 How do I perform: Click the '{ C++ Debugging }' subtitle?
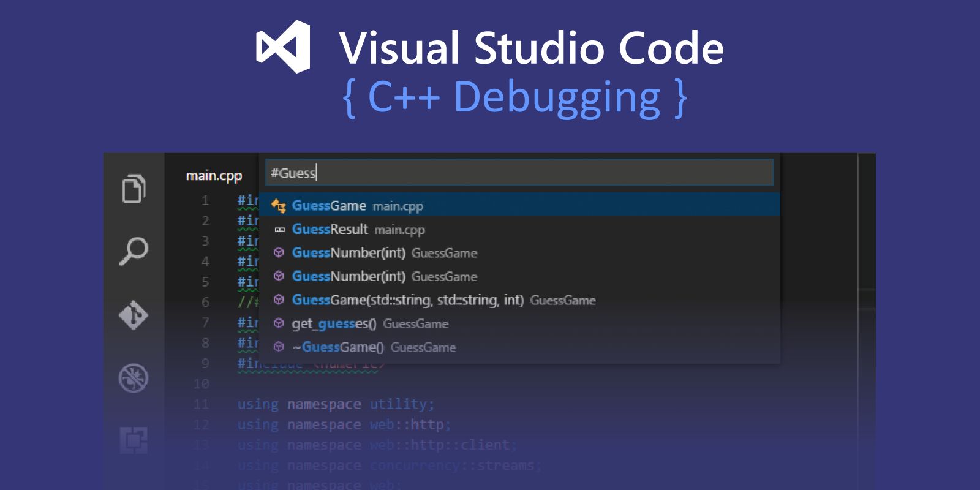515,97
